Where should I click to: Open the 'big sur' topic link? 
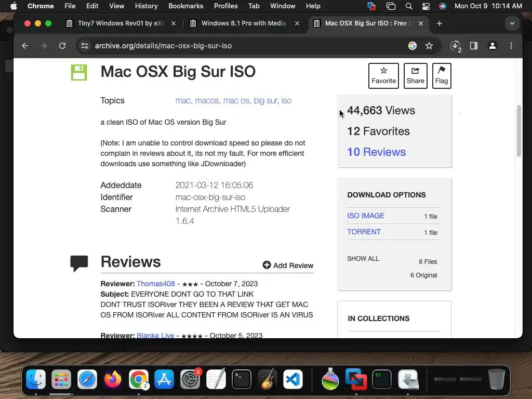[265, 101]
